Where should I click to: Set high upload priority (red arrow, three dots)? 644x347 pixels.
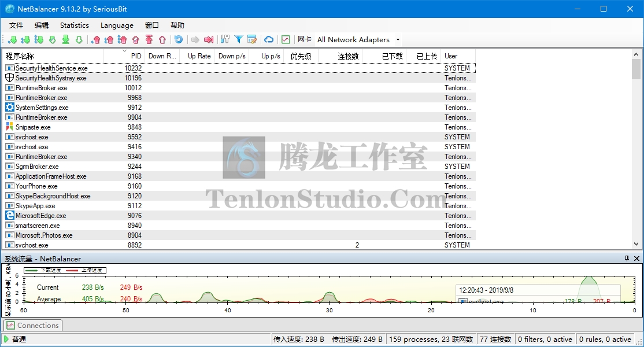point(123,39)
